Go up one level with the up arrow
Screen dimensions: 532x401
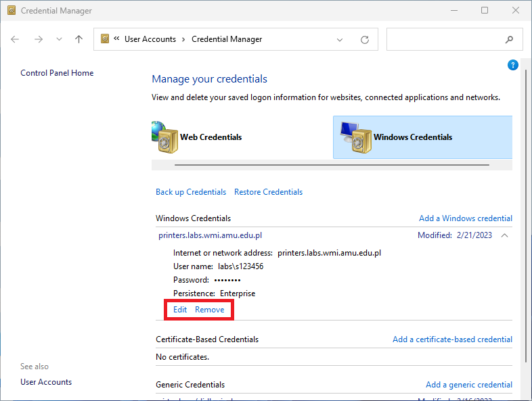[79, 39]
